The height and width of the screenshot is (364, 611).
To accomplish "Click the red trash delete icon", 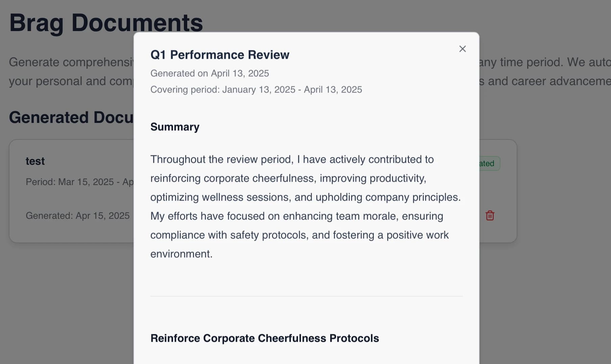I will point(490,215).
